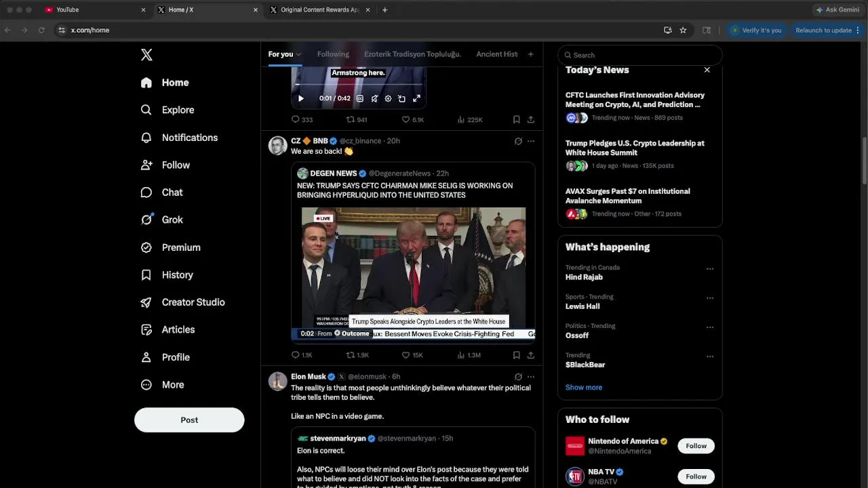Reply to CZ BNB post (1.1K)
868x488 pixels.
[302, 354]
